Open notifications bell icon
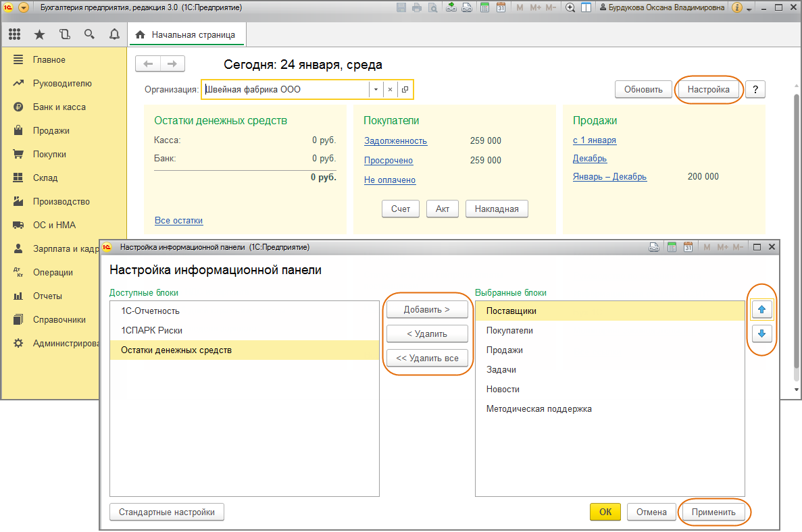 pos(114,34)
